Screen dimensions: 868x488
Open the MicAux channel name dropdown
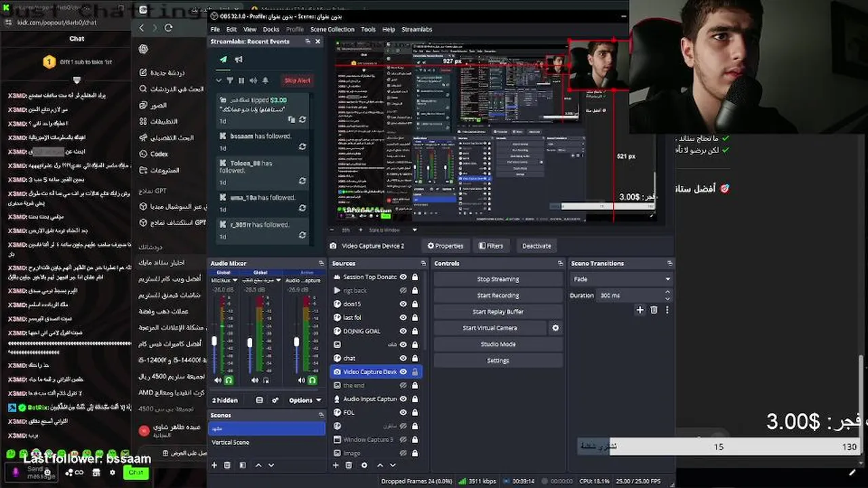point(225,281)
